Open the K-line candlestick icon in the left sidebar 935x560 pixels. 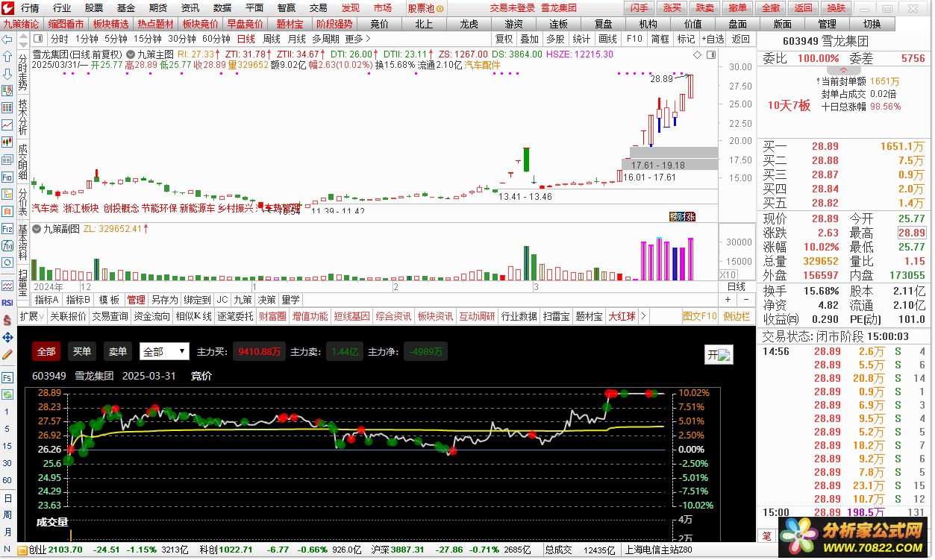click(x=7, y=142)
